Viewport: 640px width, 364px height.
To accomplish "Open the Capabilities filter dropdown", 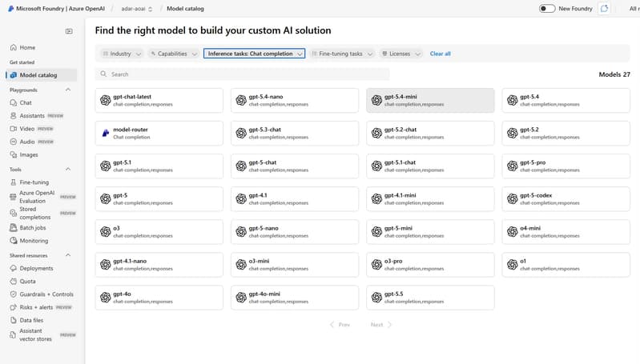I will [174, 54].
